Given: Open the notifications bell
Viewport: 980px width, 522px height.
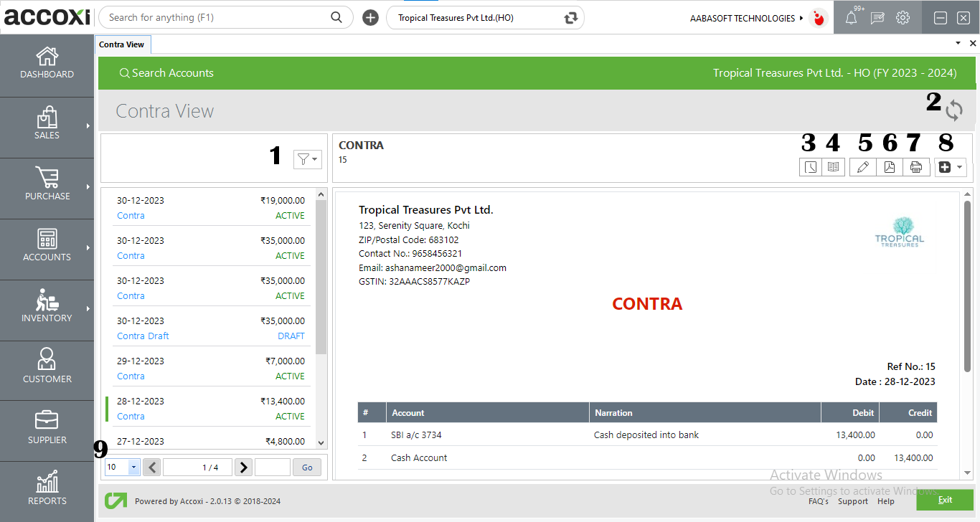Looking at the screenshot, I should [851, 17].
